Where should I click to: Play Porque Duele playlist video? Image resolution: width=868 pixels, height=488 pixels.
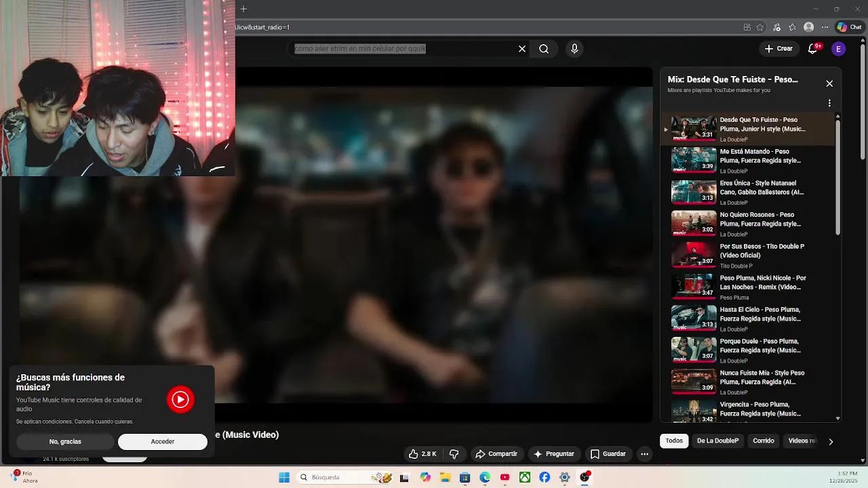click(749, 350)
